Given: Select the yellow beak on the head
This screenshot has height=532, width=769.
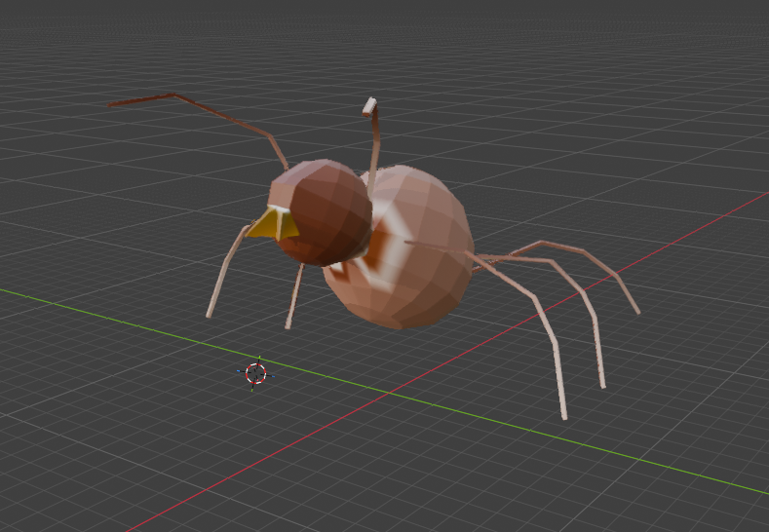Looking at the screenshot, I should 275,224.
